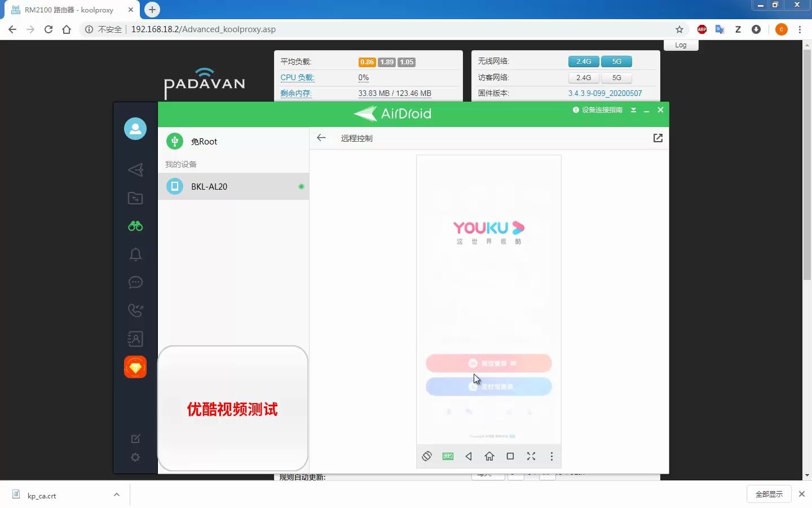Open the router Log tab
Image resolution: width=812 pixels, height=508 pixels.
[681, 45]
